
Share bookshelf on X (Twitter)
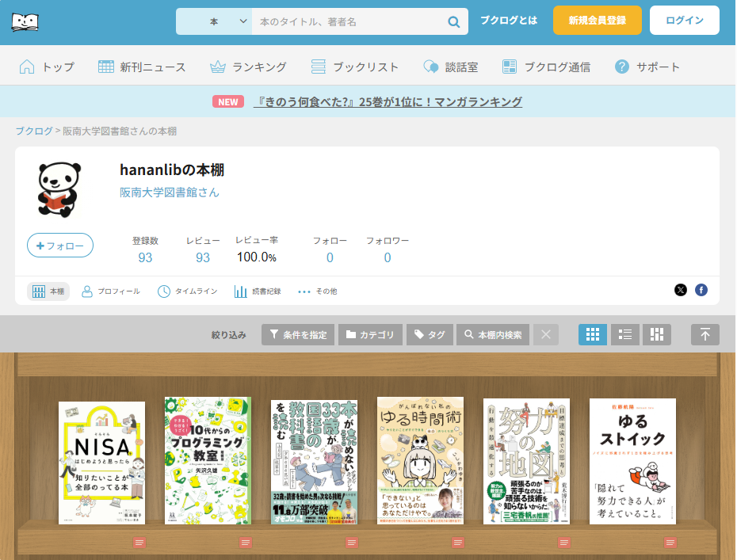(x=680, y=290)
